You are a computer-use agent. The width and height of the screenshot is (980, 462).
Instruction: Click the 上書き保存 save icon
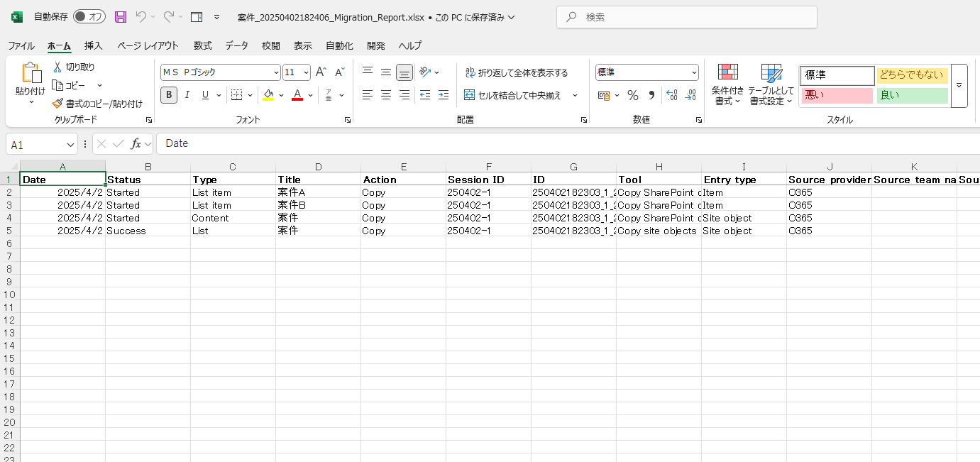[x=121, y=16]
